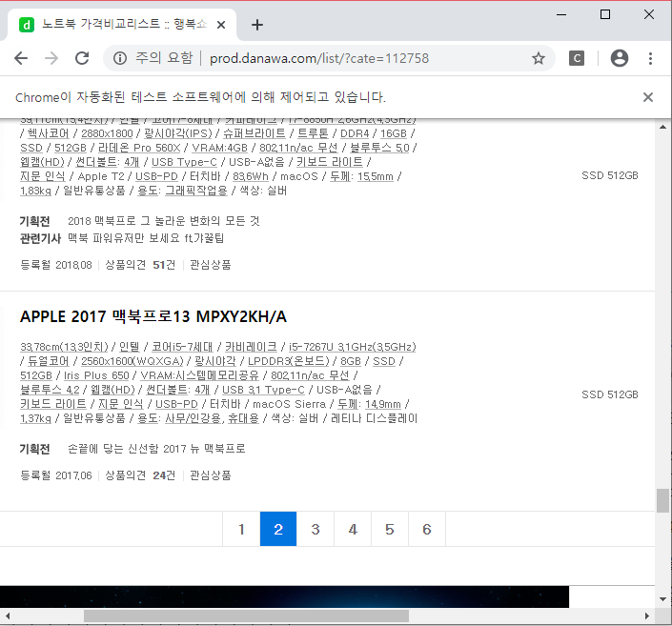Viewport: 672px width, 626px height.
Task: Click the address bar URL prod.danawa.com
Action: tap(319, 58)
